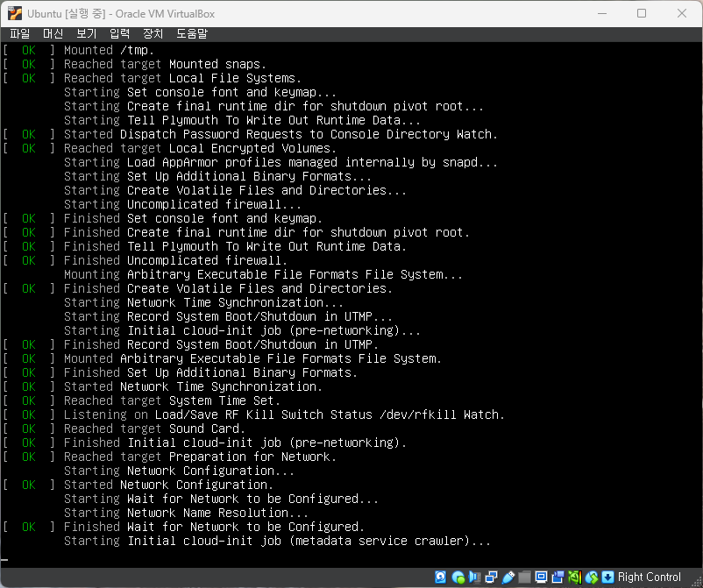Click 'Reached target Local Encrypted Volumes.' line
The image size is (703, 588).
click(x=200, y=148)
